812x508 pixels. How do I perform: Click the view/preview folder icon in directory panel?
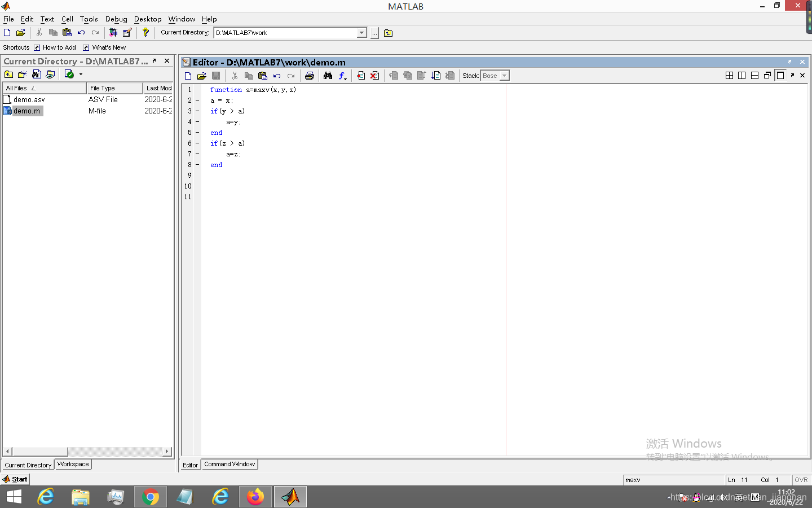click(x=51, y=75)
